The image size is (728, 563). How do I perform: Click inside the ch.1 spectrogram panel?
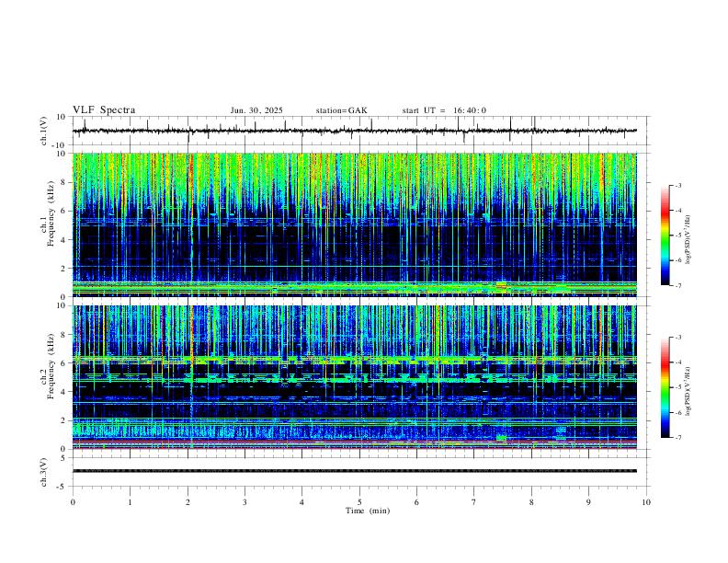(355, 224)
